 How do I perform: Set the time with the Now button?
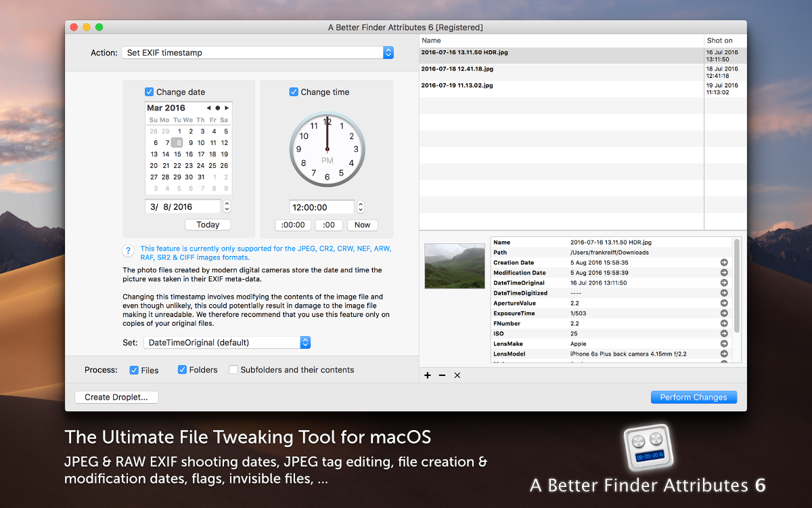(x=362, y=225)
